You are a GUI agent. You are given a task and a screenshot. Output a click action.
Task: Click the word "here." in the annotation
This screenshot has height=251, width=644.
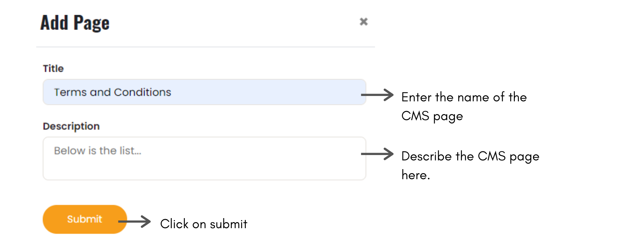416,175
